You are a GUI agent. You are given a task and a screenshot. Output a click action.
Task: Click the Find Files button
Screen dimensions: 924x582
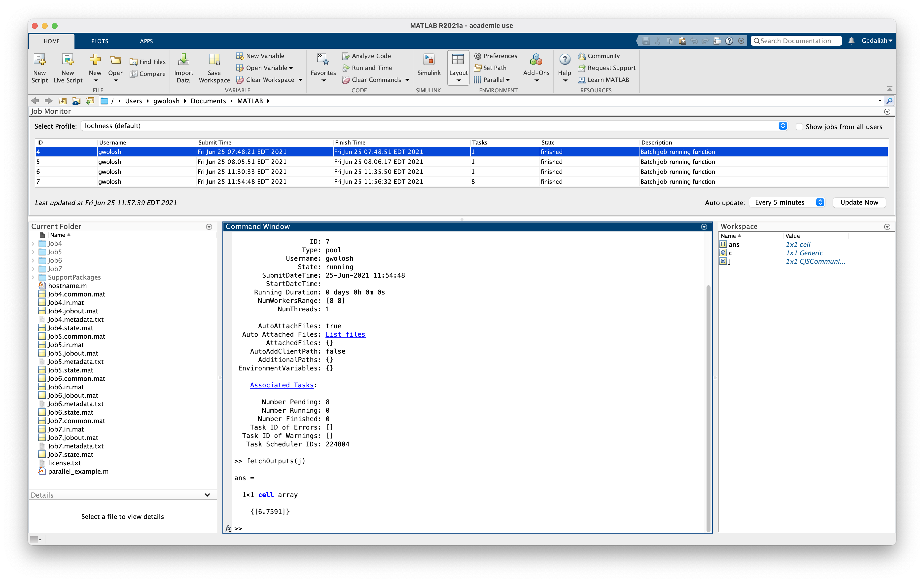click(x=147, y=62)
